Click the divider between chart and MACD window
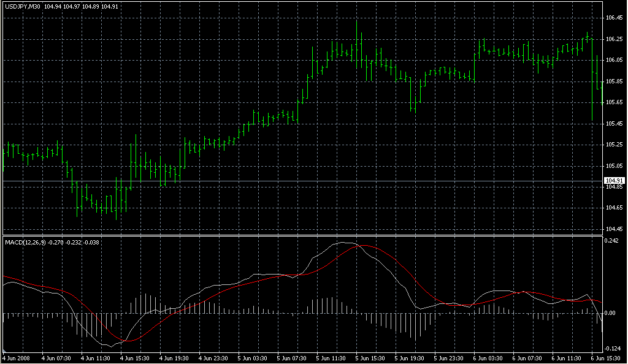This screenshot has width=628, height=364. point(301,235)
